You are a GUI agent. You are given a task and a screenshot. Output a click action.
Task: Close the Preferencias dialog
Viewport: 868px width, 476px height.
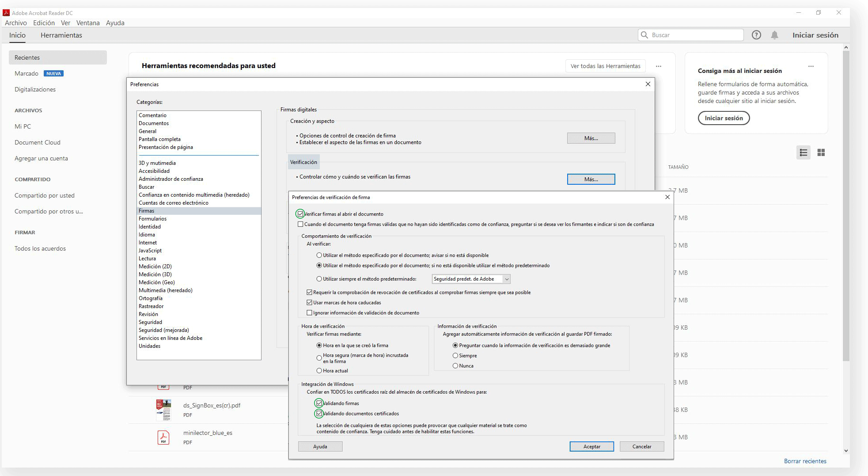(648, 84)
